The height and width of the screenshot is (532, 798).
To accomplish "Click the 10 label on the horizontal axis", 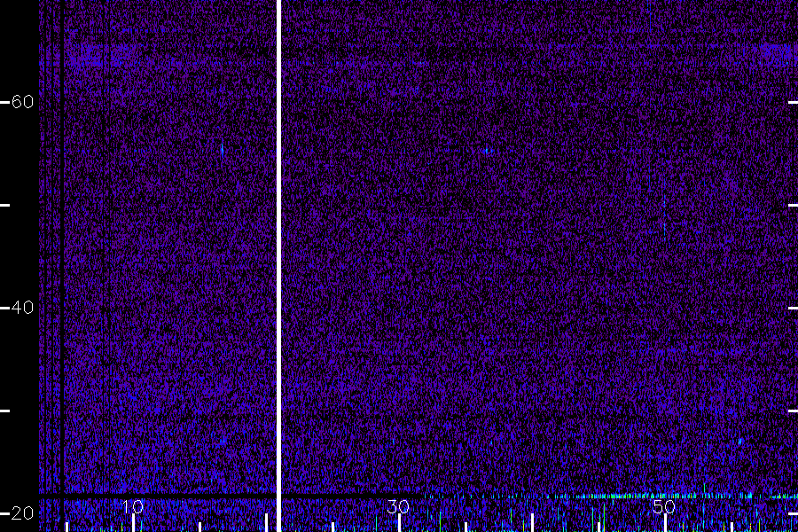I will 133,506.
